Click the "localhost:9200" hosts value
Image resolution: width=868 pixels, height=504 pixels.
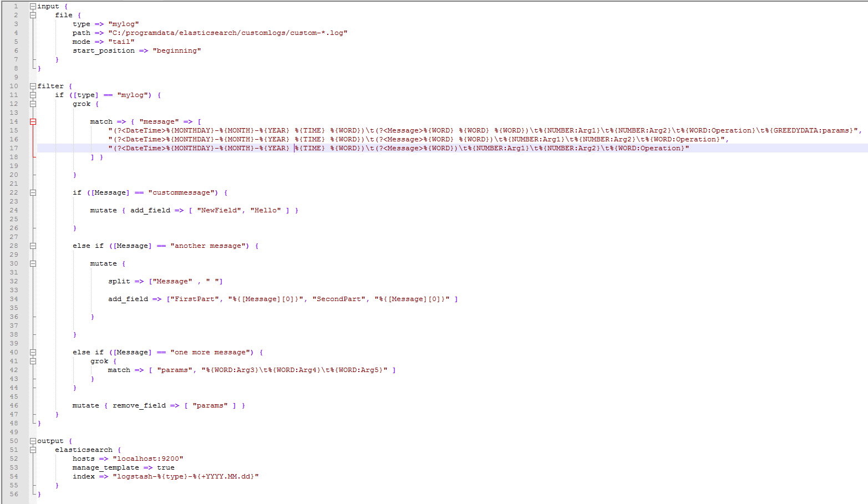[148, 459]
